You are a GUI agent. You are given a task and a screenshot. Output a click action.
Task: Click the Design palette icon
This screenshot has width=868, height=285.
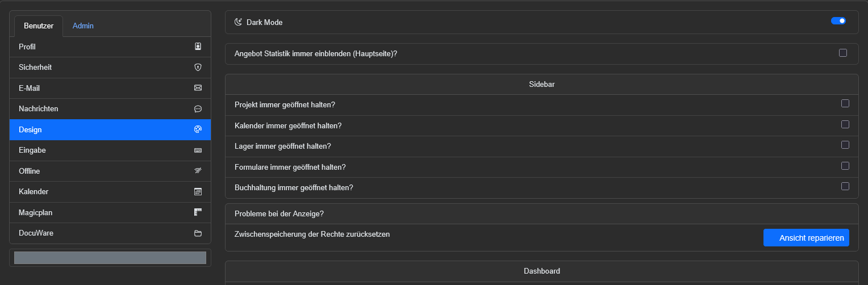[198, 129]
